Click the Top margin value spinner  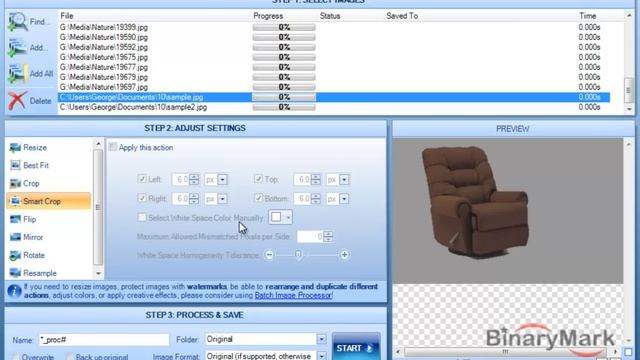316,180
